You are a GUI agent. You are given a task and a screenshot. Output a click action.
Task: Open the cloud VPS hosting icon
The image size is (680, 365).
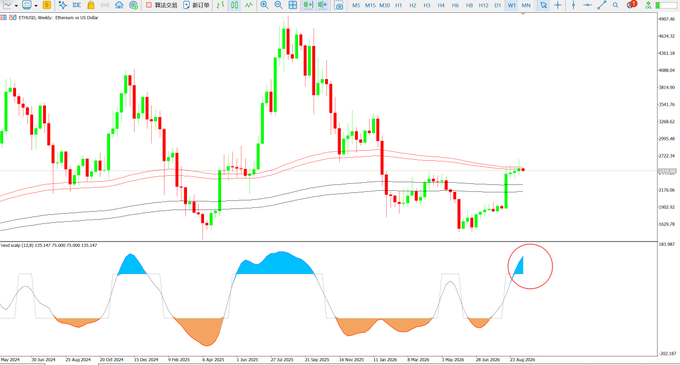click(x=119, y=5)
